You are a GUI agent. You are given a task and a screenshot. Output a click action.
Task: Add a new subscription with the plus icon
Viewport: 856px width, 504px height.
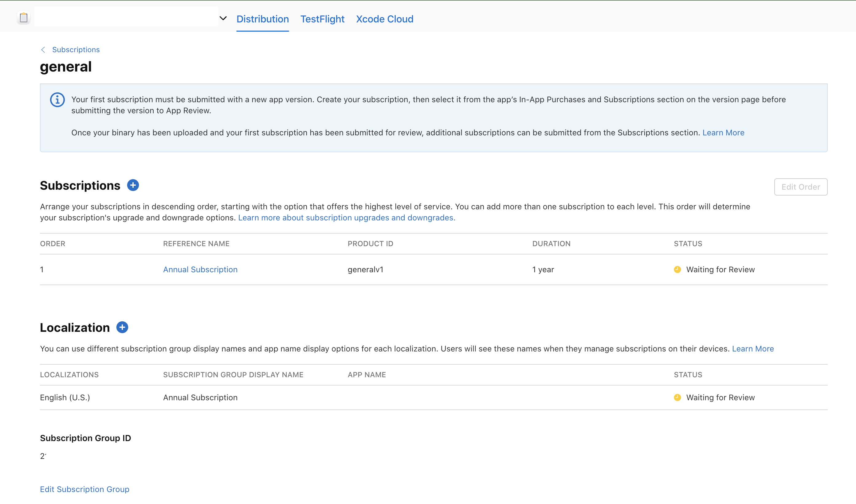coord(133,185)
